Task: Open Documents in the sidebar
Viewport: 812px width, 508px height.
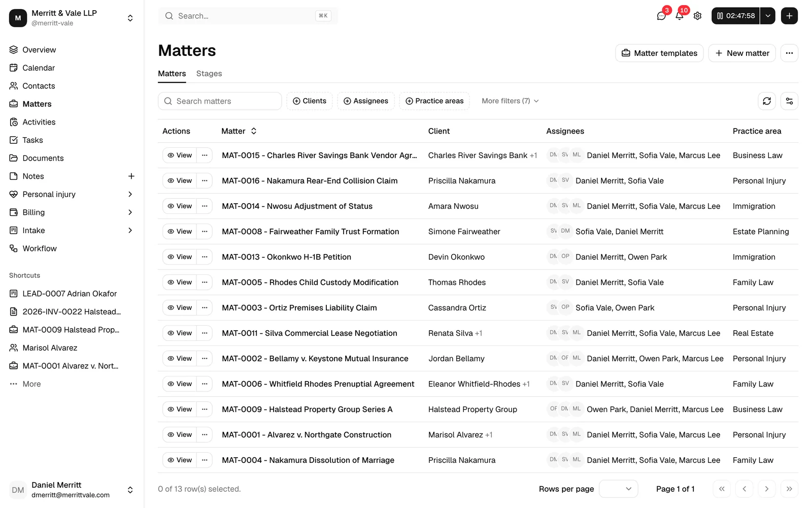Action: tap(72, 158)
